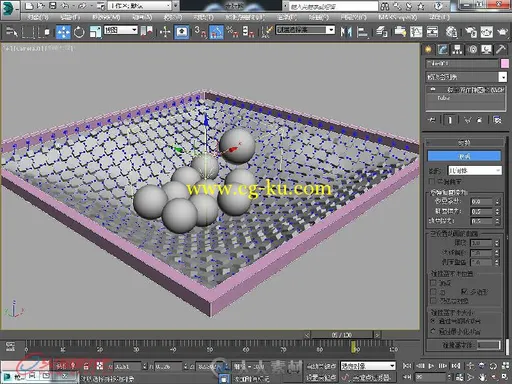Screen dimensions: 512x384
Task: Click the Pin Stack icon
Action: point(432,120)
